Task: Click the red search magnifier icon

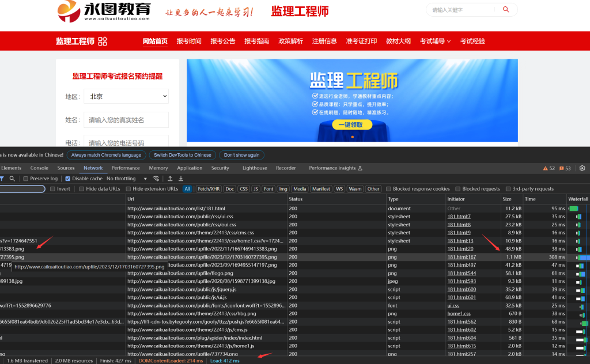Action: [x=506, y=10]
